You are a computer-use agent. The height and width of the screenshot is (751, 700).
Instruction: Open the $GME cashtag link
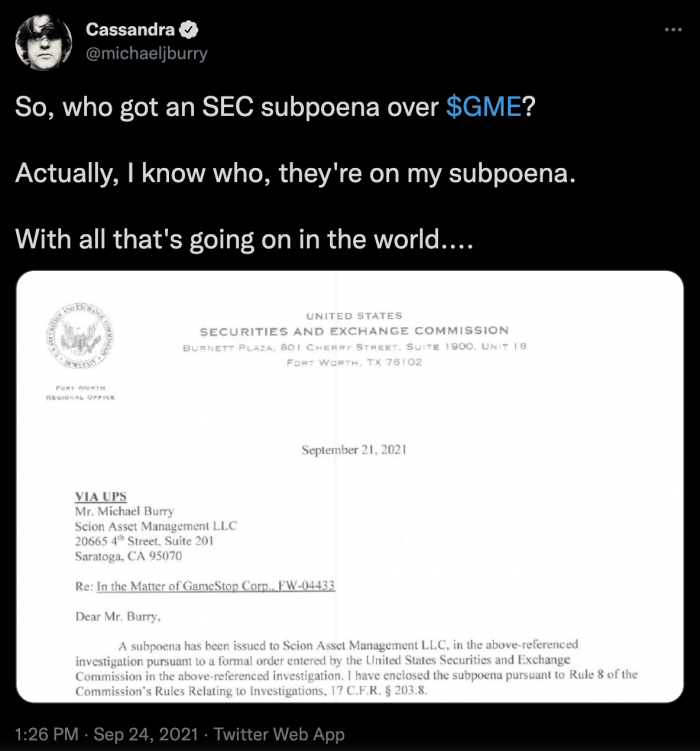click(484, 109)
